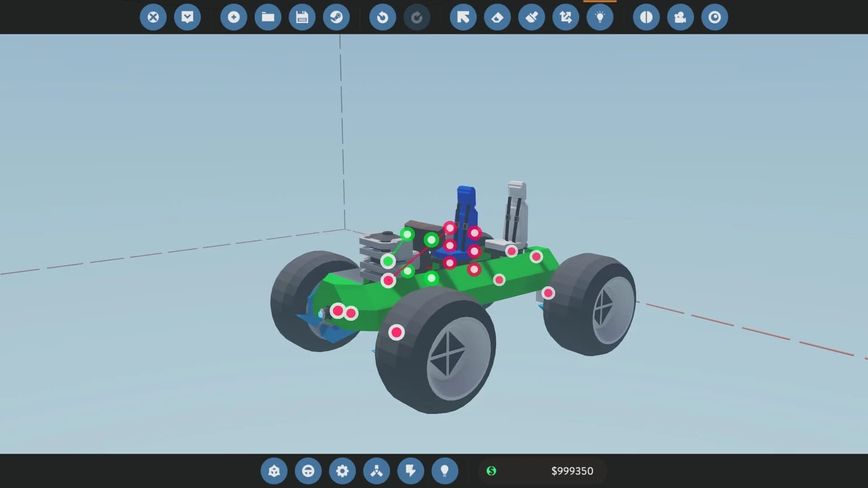This screenshot has width=868, height=488.
Task: Select the paint brush tool
Action: click(x=531, y=17)
